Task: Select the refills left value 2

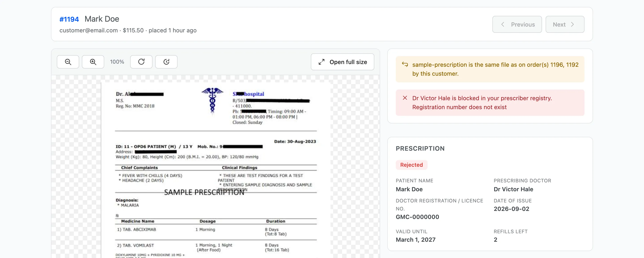Action: 495,240
